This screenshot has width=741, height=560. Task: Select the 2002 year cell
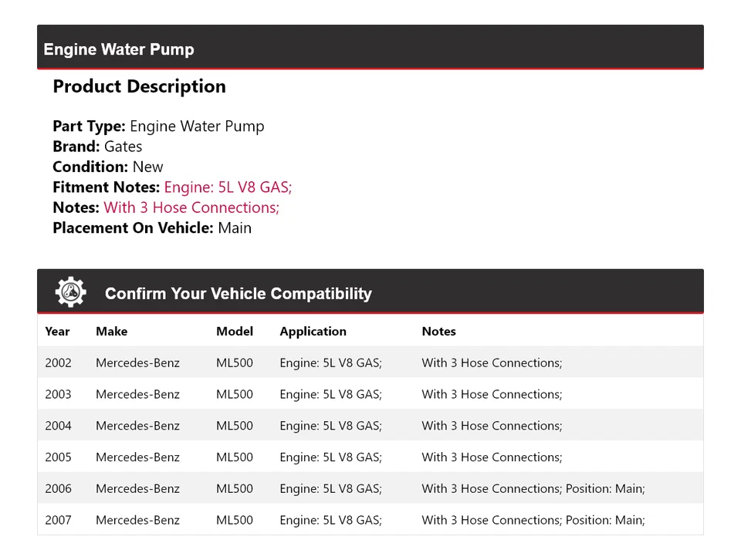point(58,363)
